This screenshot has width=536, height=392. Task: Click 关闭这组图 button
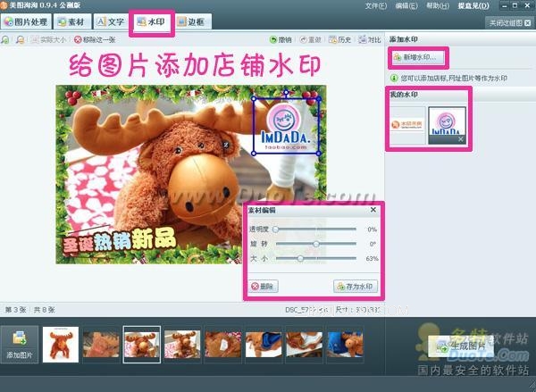click(510, 23)
